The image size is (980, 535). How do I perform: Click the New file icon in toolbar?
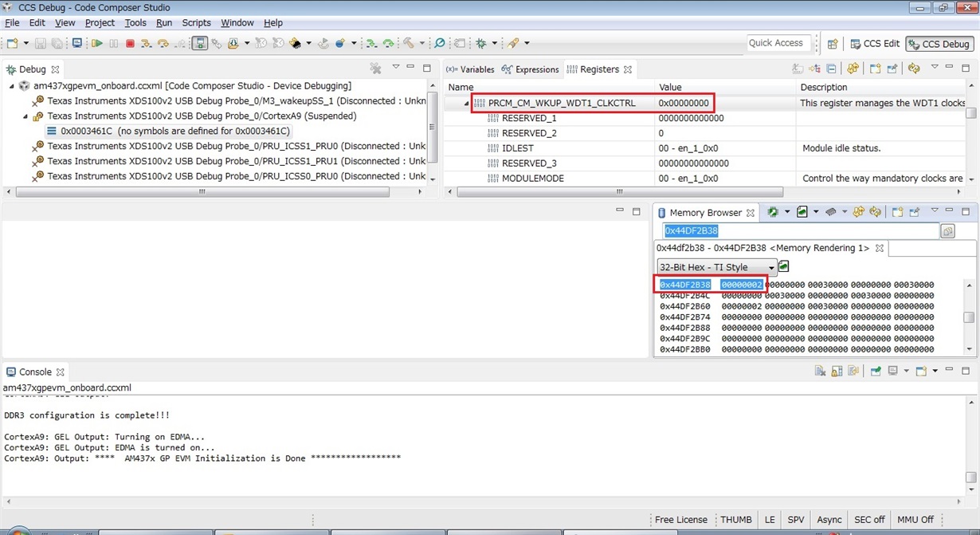click(11, 43)
